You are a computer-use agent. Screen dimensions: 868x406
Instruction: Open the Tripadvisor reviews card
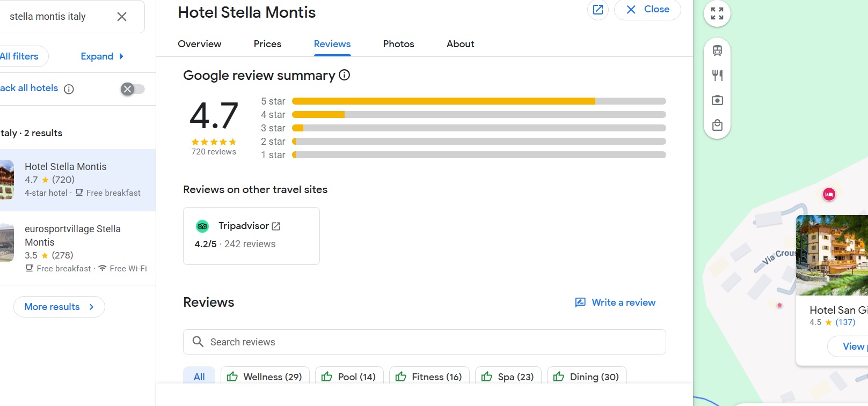pos(251,235)
